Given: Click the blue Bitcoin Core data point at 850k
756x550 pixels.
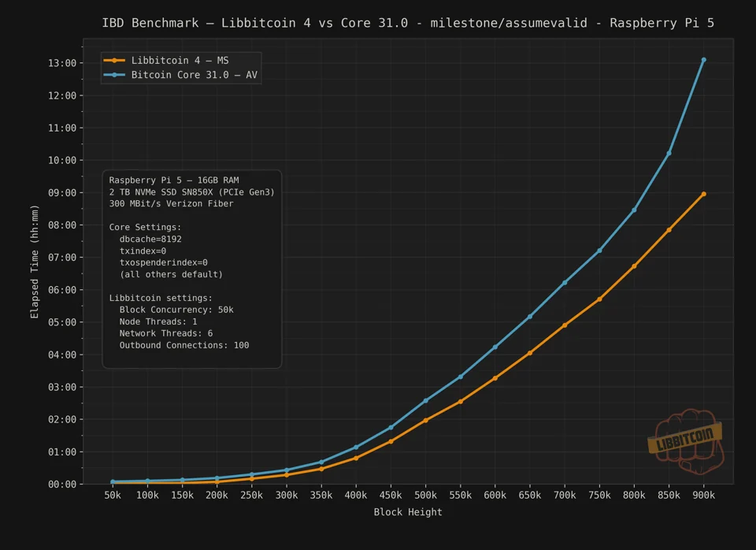Looking at the screenshot, I should pos(669,154).
